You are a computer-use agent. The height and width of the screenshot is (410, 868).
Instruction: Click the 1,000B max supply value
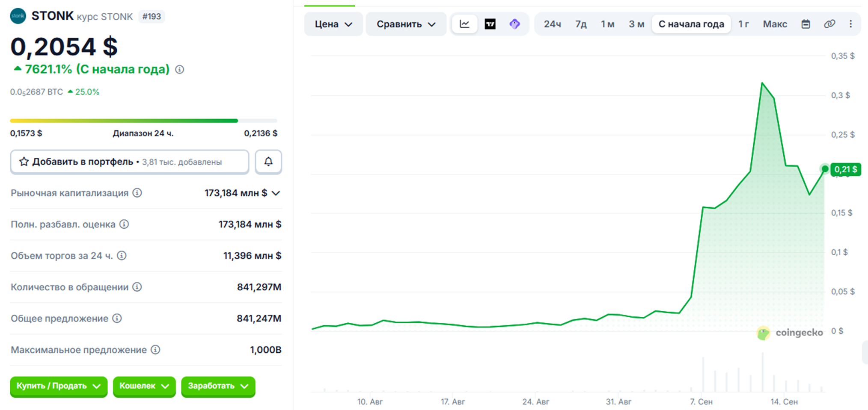(x=266, y=350)
